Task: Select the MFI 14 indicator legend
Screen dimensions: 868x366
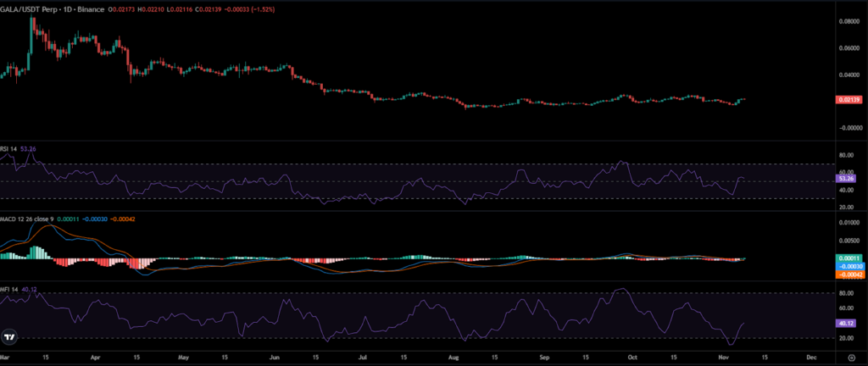Action: [x=8, y=289]
